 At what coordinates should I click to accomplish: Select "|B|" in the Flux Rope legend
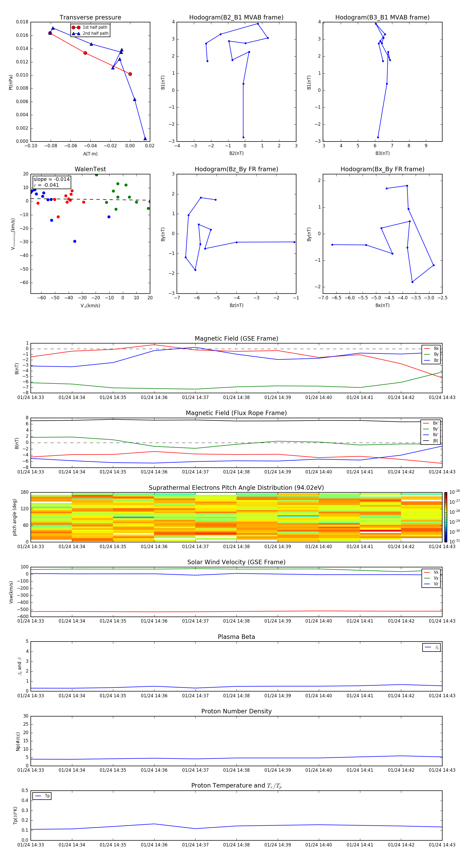click(x=431, y=441)
